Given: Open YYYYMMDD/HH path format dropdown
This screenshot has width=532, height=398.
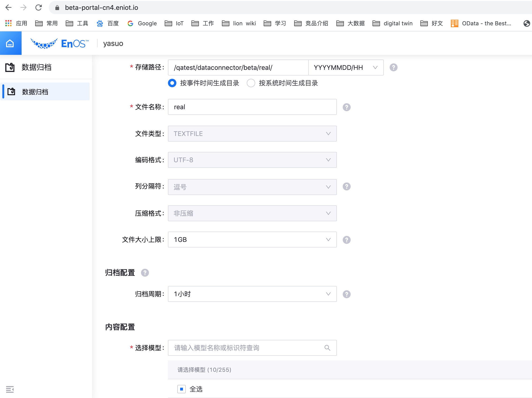Looking at the screenshot, I should [346, 68].
